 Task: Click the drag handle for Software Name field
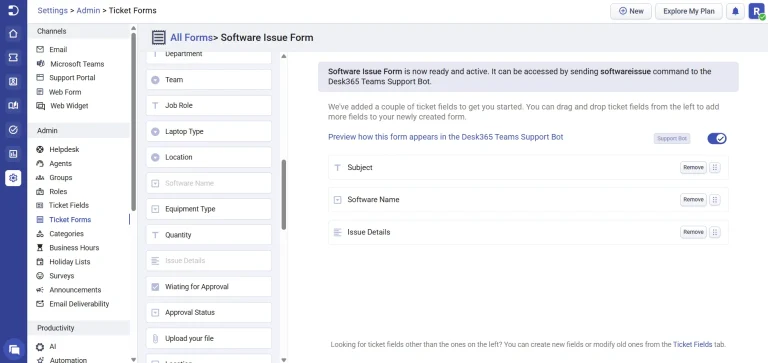[x=715, y=200]
